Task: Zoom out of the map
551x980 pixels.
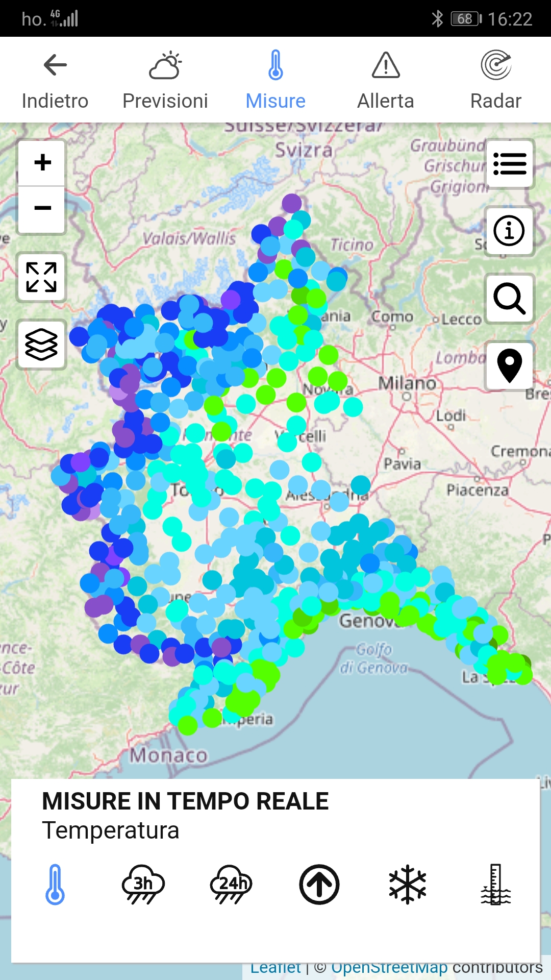Action: click(42, 209)
